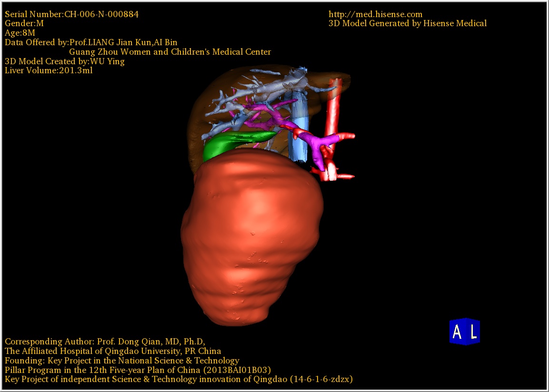The width and height of the screenshot is (549, 392).
Task: Click 'Key Project of independent Science' line
Action: point(179,380)
